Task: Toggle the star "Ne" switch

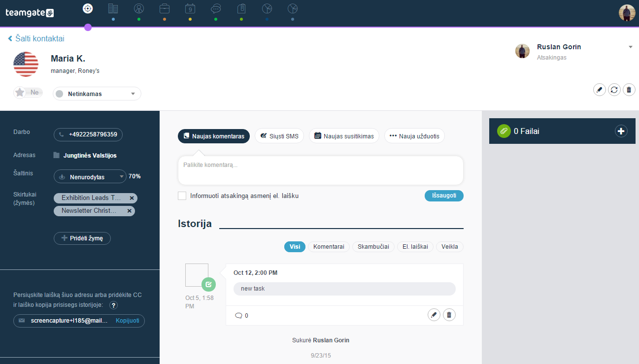Action: (x=28, y=93)
